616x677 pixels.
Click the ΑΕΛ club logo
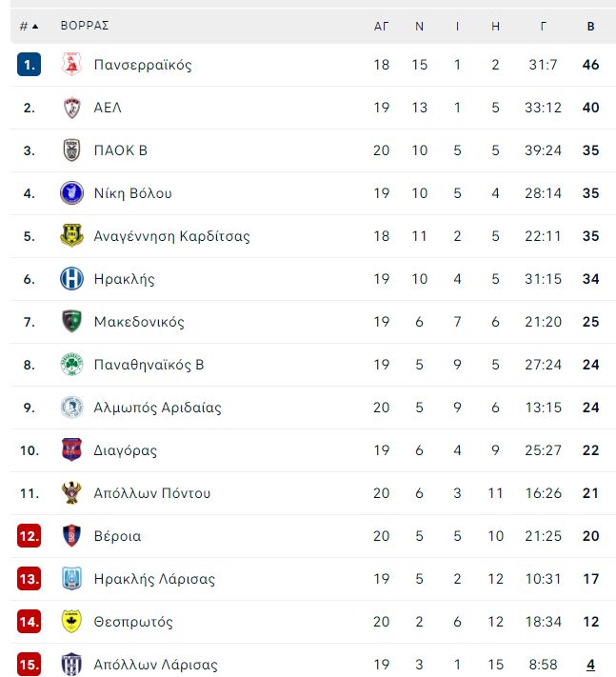[71, 107]
